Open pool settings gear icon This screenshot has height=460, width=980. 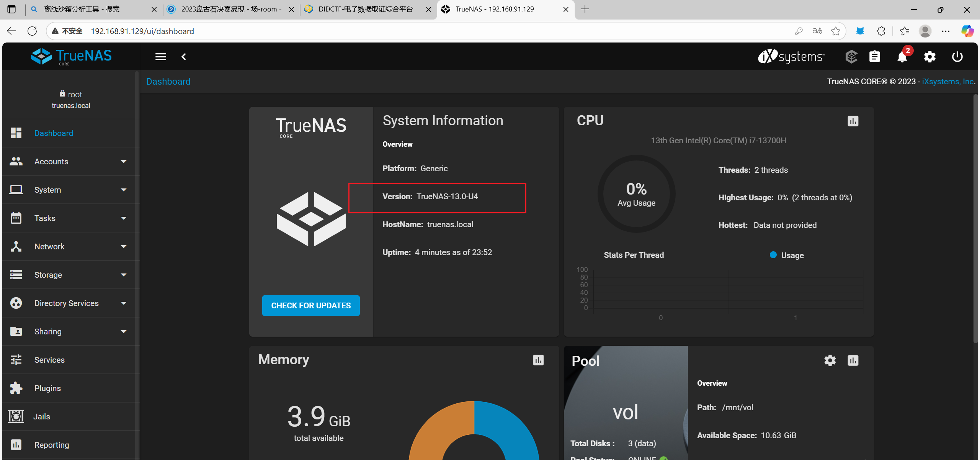coord(830,360)
